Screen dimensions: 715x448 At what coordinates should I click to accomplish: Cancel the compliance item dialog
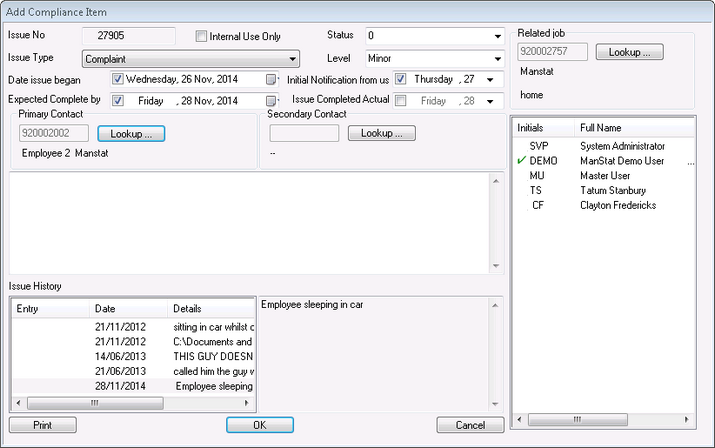tap(469, 425)
